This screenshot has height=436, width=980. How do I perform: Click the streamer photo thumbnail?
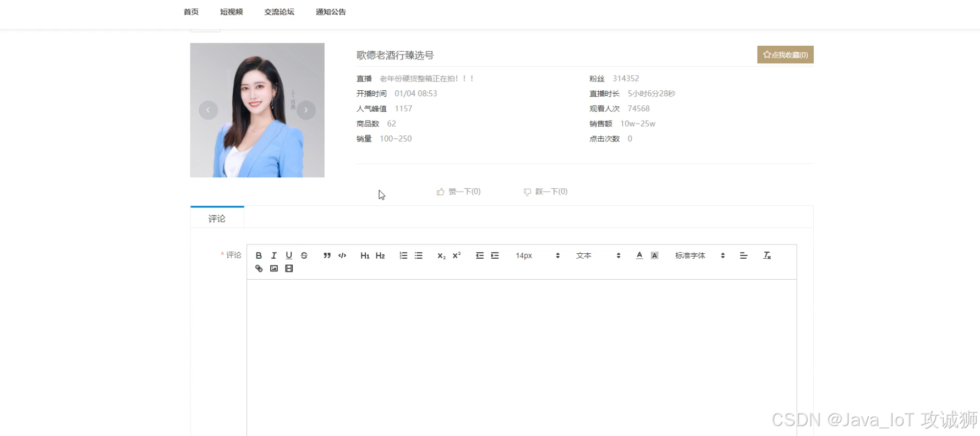click(257, 110)
